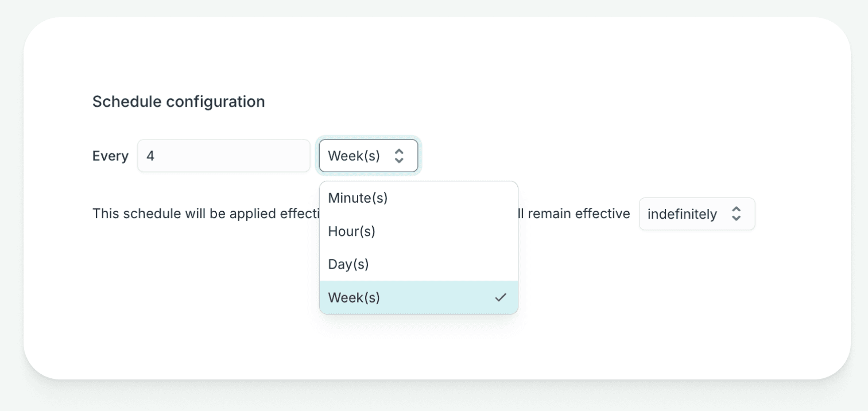Image resolution: width=868 pixels, height=411 pixels.
Task: Click the up arrow of the duration selector
Action: (737, 210)
